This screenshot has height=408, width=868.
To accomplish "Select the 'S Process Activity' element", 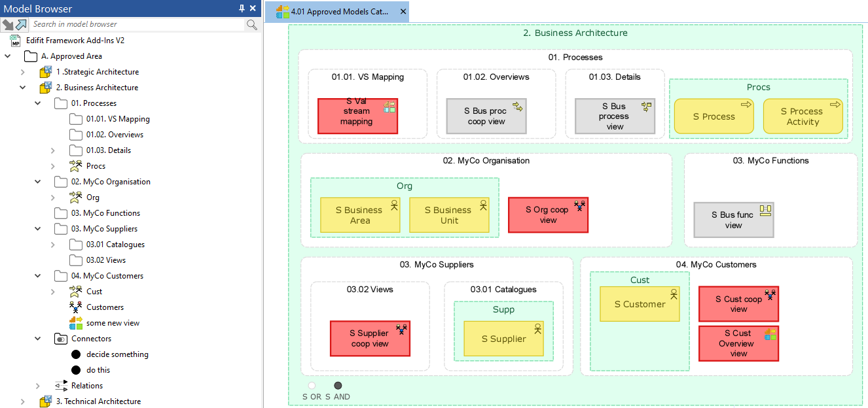I will click(x=803, y=116).
